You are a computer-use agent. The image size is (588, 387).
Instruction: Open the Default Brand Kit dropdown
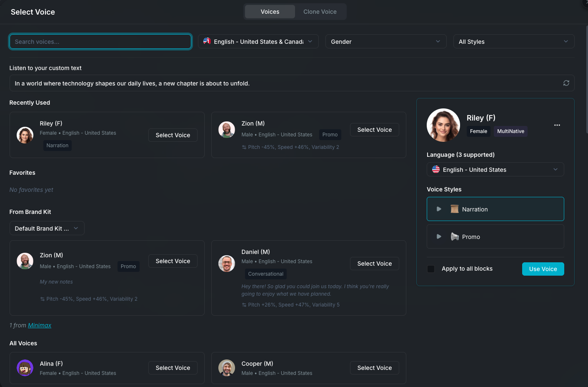pos(47,228)
